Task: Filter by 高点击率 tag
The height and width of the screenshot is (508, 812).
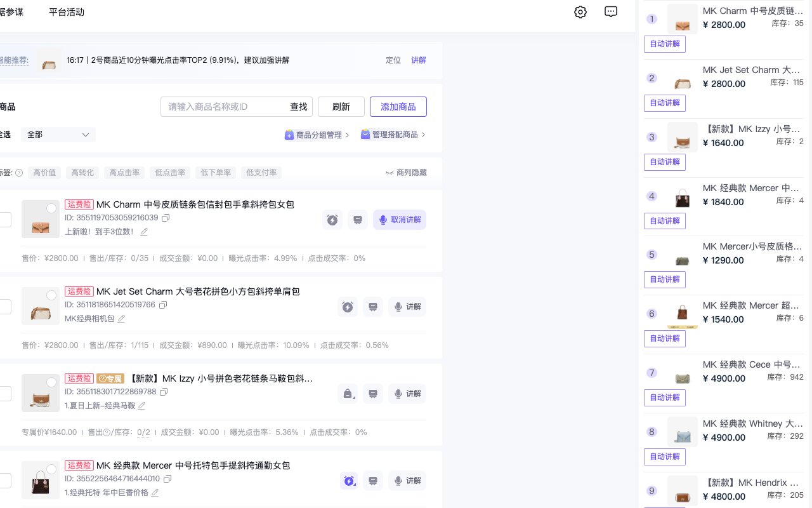Action: (124, 173)
